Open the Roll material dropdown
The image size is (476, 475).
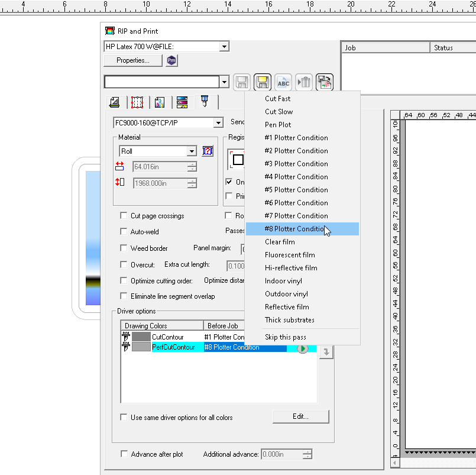[x=192, y=151]
